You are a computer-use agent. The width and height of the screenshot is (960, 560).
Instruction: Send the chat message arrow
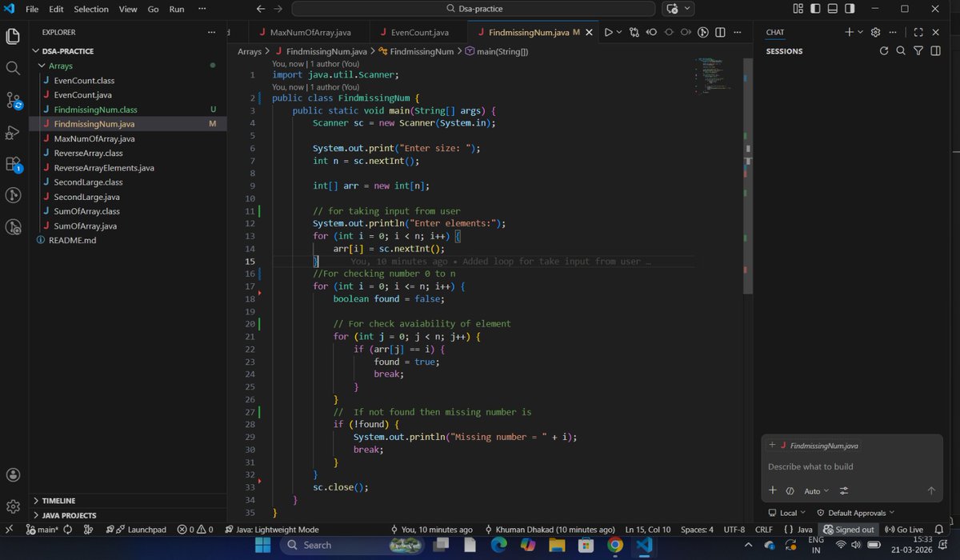tap(931, 490)
